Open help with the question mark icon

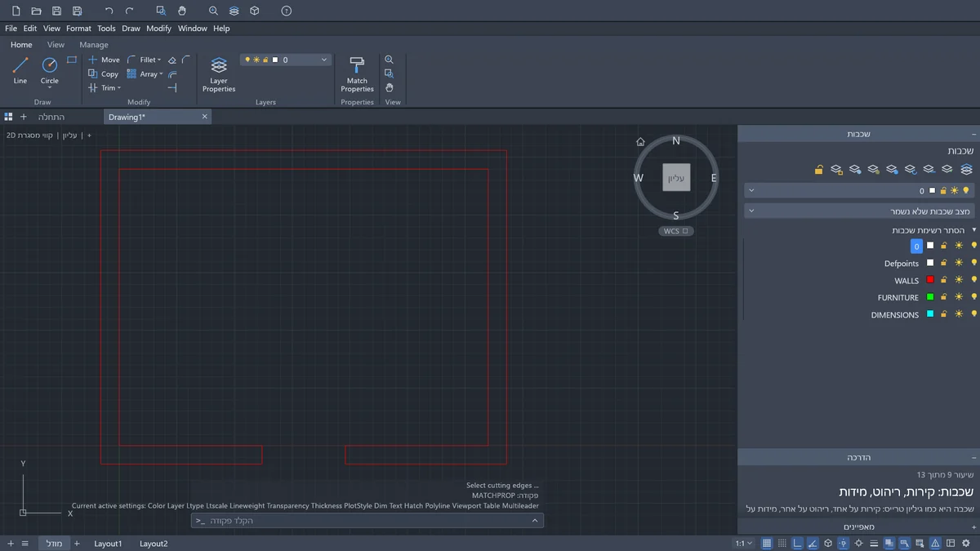tap(286, 11)
